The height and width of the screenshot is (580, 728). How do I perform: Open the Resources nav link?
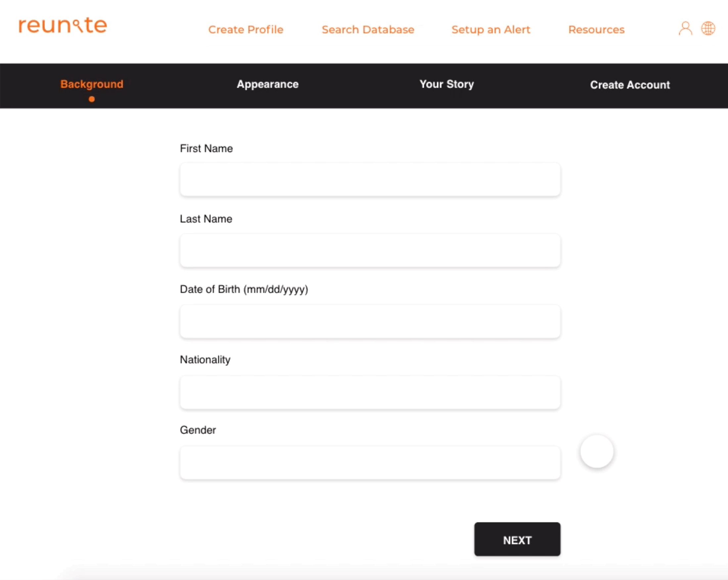pos(596,30)
